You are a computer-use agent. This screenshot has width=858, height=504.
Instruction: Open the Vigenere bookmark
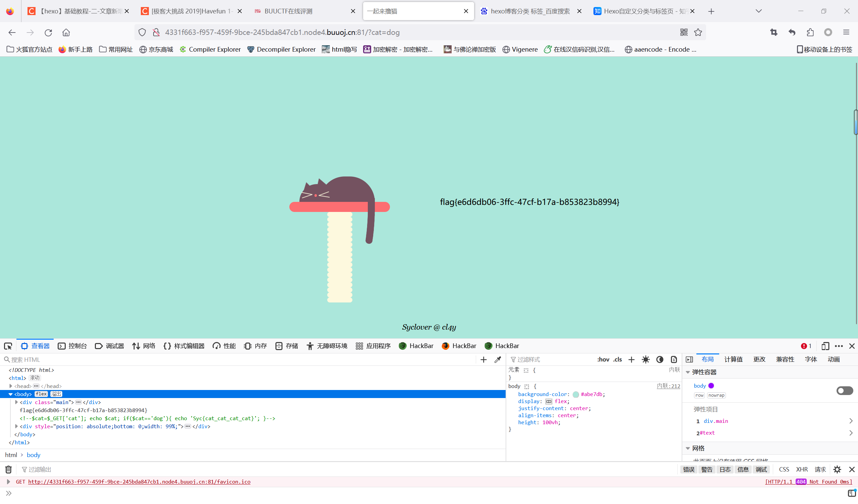coord(520,49)
